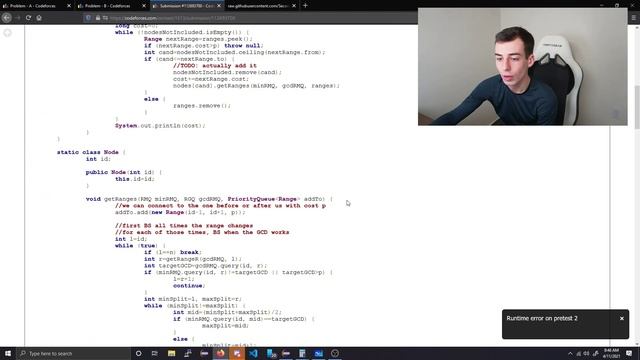Click the page vertical scrollbar thumb

(x=637, y=107)
